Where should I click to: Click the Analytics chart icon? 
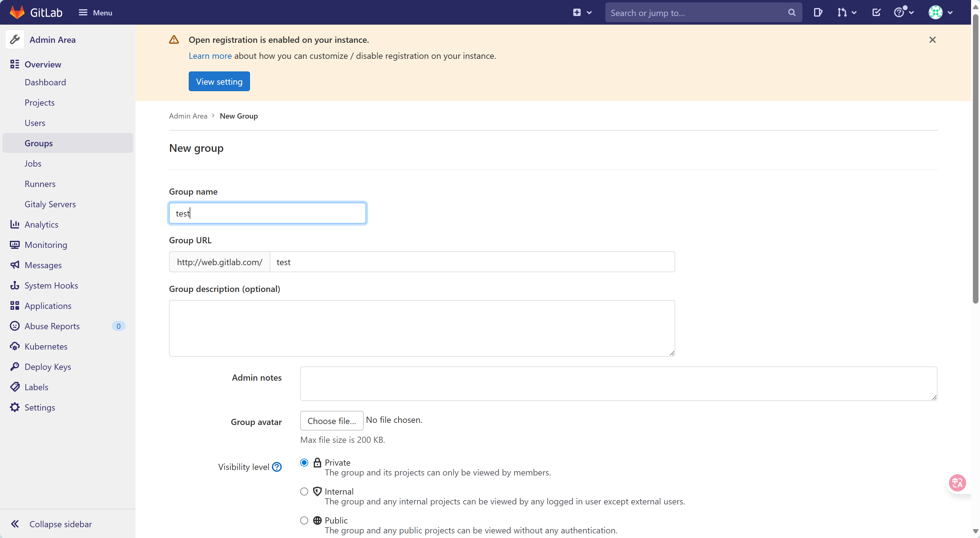14,224
